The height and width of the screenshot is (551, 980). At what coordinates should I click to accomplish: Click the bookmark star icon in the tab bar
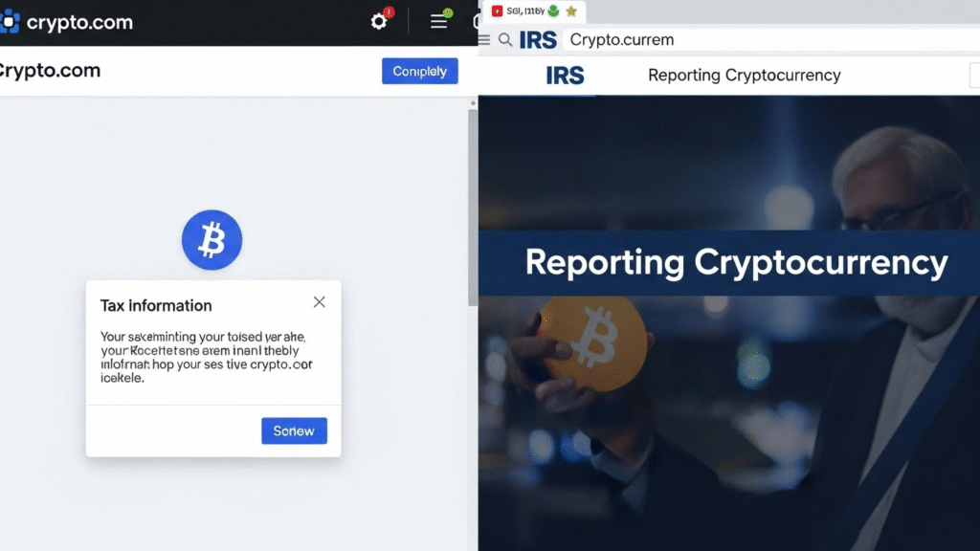[572, 11]
